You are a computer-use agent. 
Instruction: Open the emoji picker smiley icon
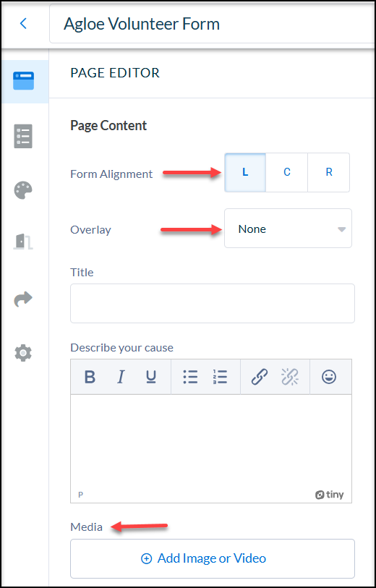pyautogui.click(x=329, y=377)
